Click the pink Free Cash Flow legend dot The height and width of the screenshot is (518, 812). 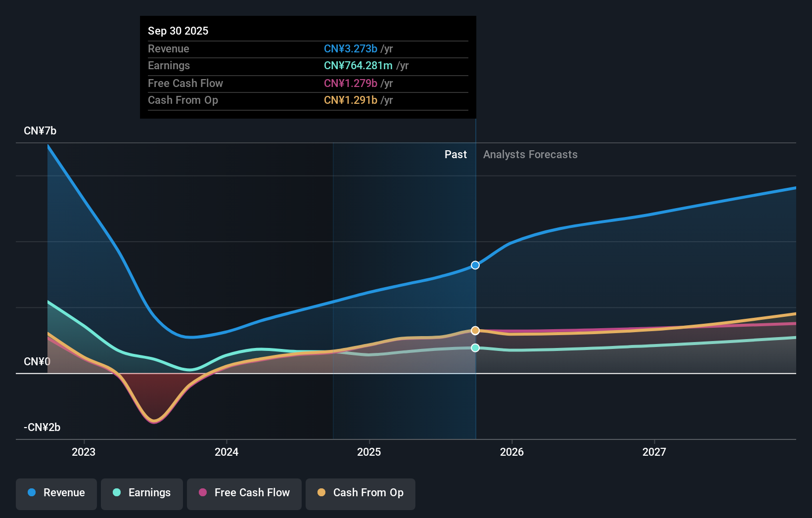[203, 493]
